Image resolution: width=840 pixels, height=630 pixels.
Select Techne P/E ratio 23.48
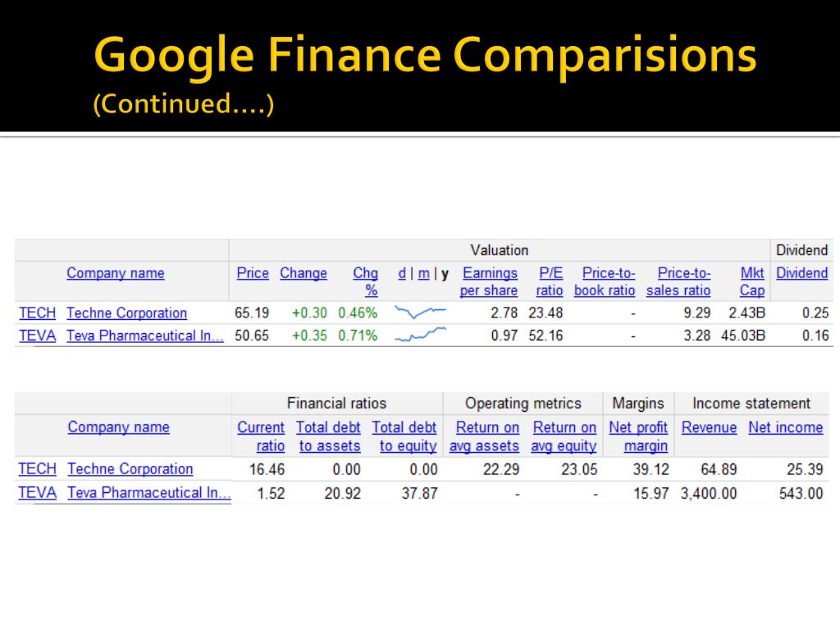pyautogui.click(x=546, y=313)
